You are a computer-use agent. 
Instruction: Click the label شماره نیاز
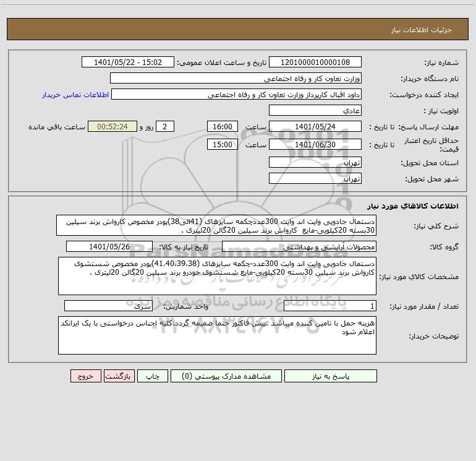pyautogui.click(x=441, y=62)
